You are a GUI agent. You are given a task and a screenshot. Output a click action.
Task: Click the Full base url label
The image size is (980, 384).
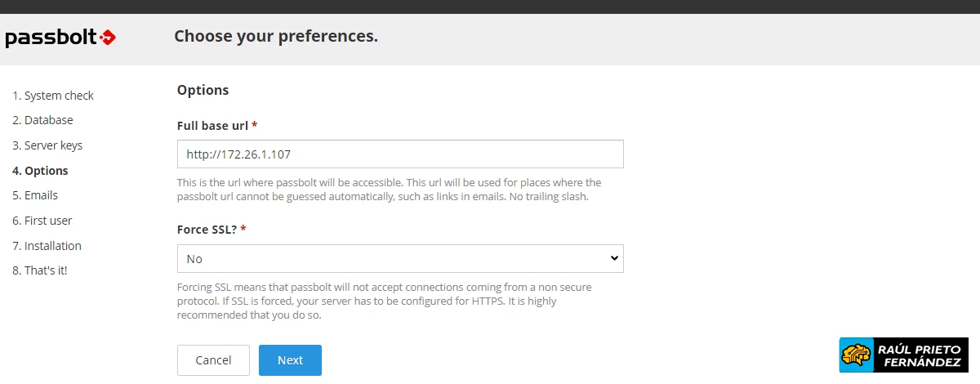click(x=213, y=126)
